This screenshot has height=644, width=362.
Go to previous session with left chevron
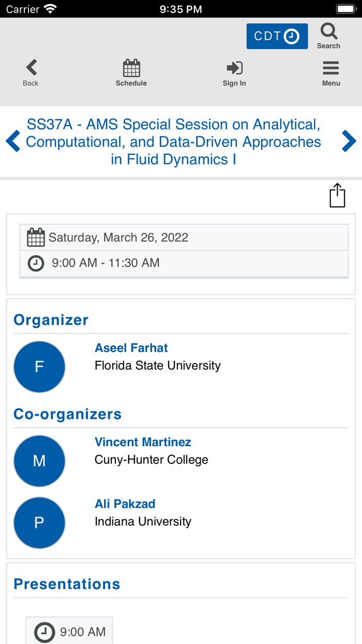[x=13, y=141]
